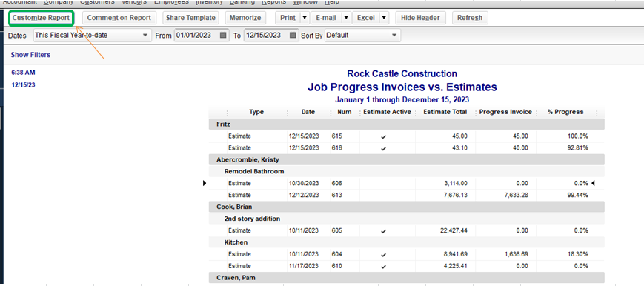Click the date 10/30/2023 cell
Viewport: 644px width, 286px height.
[x=305, y=183]
